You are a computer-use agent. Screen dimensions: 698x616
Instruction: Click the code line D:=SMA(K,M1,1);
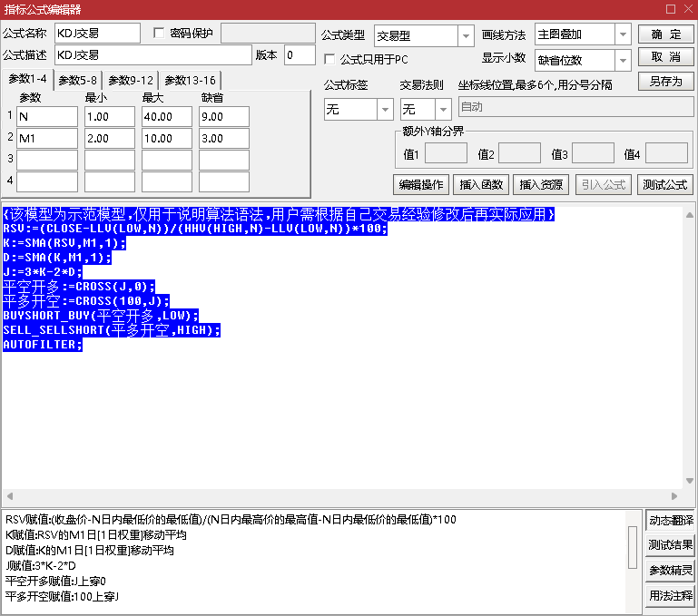[x=57, y=258]
